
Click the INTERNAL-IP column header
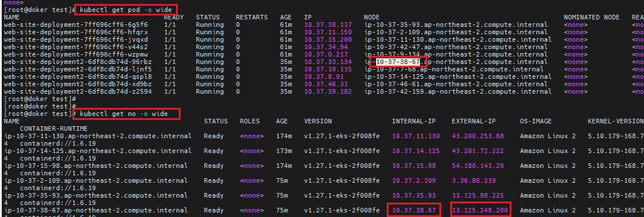(x=414, y=122)
